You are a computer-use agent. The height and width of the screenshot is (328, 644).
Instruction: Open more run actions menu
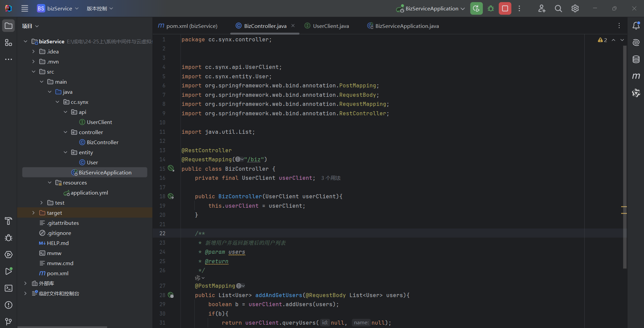point(519,8)
